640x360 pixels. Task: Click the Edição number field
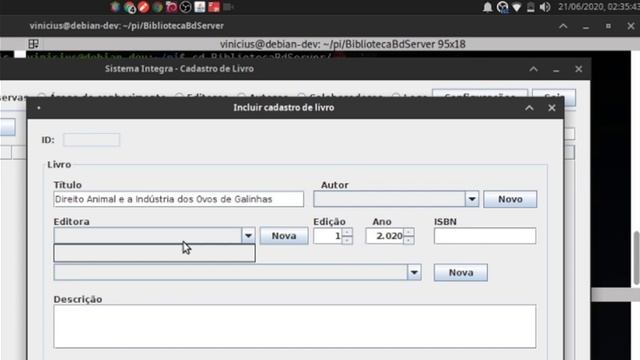(328, 236)
